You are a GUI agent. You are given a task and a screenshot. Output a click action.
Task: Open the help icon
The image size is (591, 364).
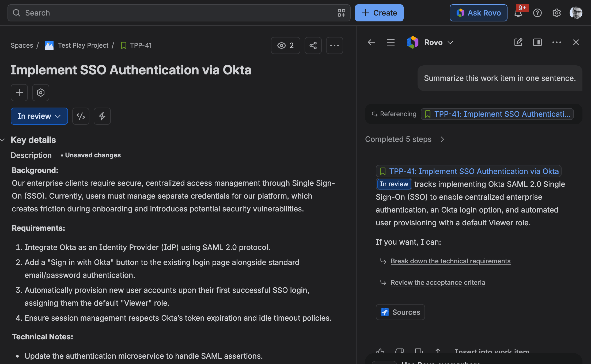(x=537, y=13)
